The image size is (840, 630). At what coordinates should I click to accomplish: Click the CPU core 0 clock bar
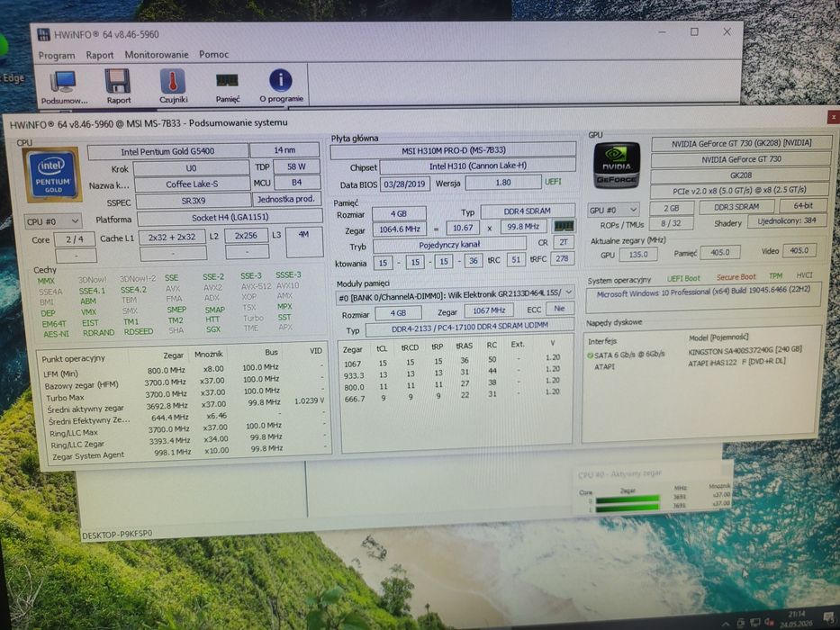pyautogui.click(x=628, y=499)
